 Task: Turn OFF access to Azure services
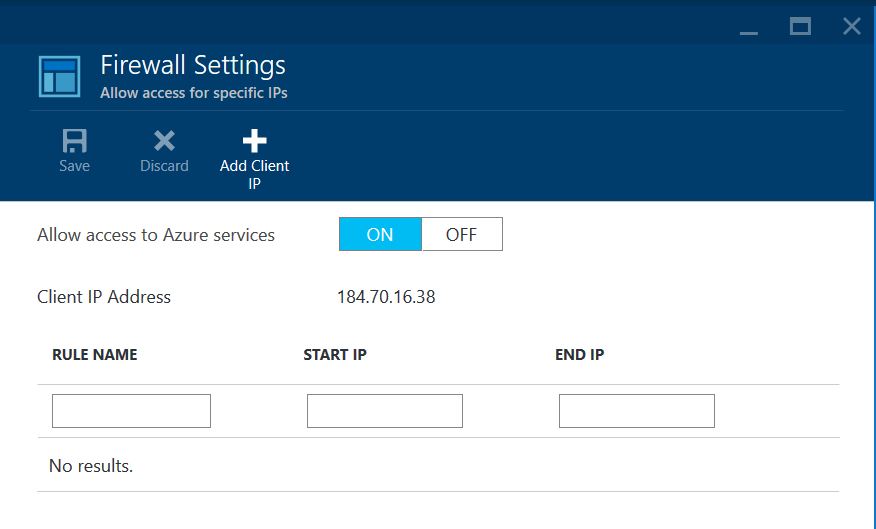(461, 234)
